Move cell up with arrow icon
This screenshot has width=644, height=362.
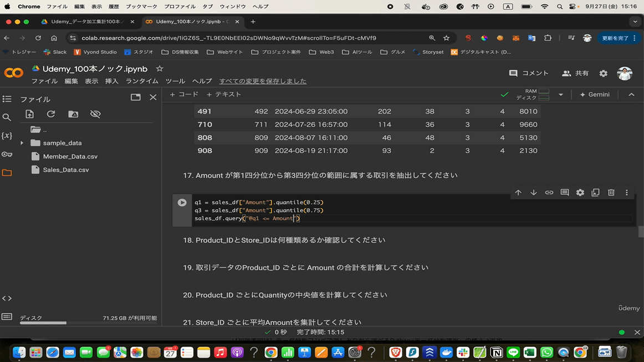click(x=518, y=193)
